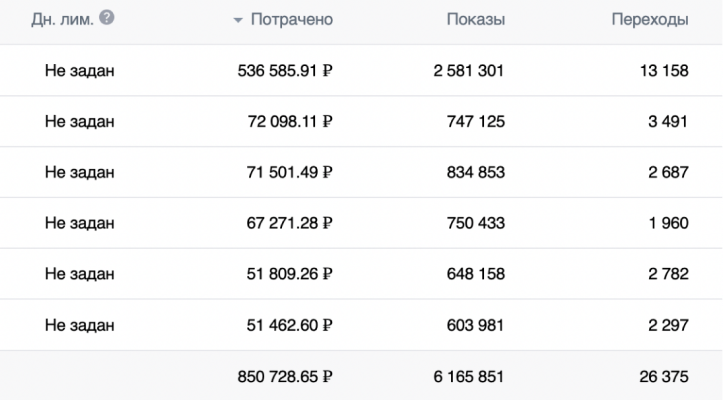The width and height of the screenshot is (723, 400).
Task: Edit daily limit in 67 271.28 ₽ row
Action: click(x=79, y=223)
